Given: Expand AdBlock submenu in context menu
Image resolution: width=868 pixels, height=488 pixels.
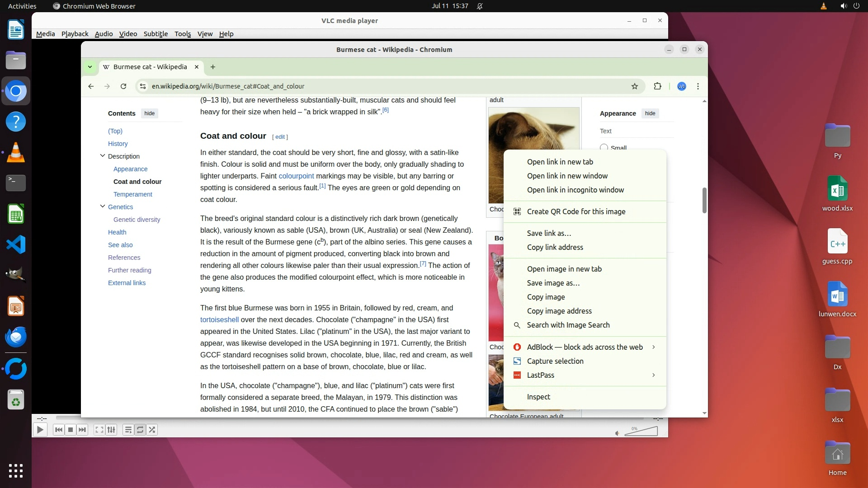Looking at the screenshot, I should (x=653, y=347).
